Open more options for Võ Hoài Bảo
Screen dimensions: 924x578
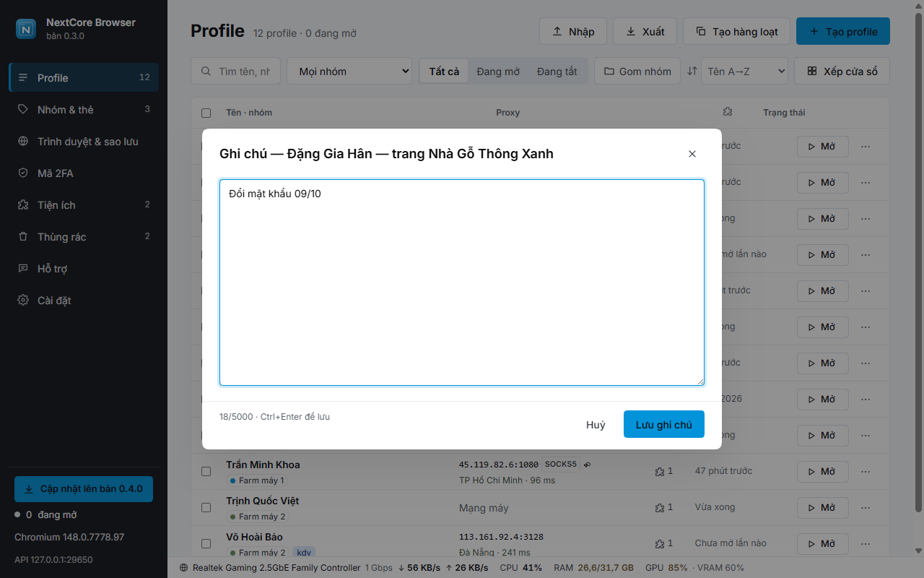point(866,543)
